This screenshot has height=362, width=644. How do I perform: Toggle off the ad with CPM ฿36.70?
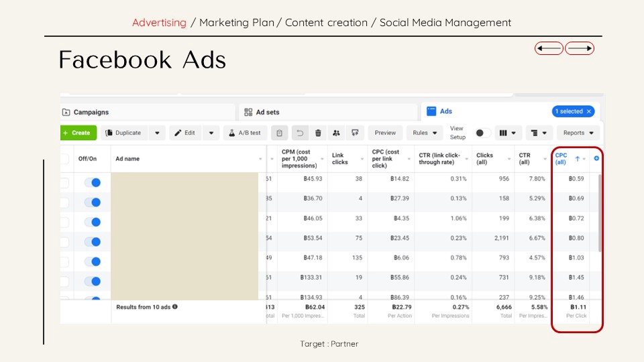[93, 202]
